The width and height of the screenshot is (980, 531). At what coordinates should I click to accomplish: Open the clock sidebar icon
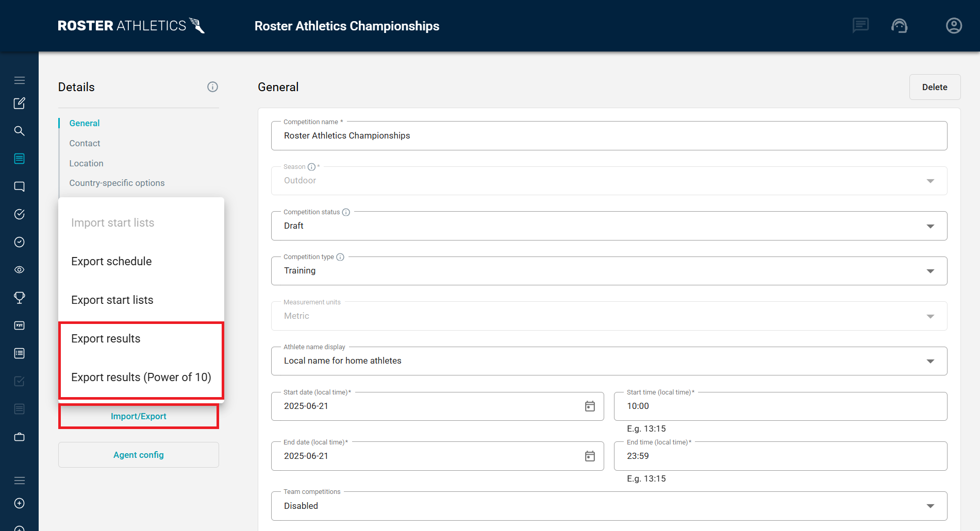[20, 242]
